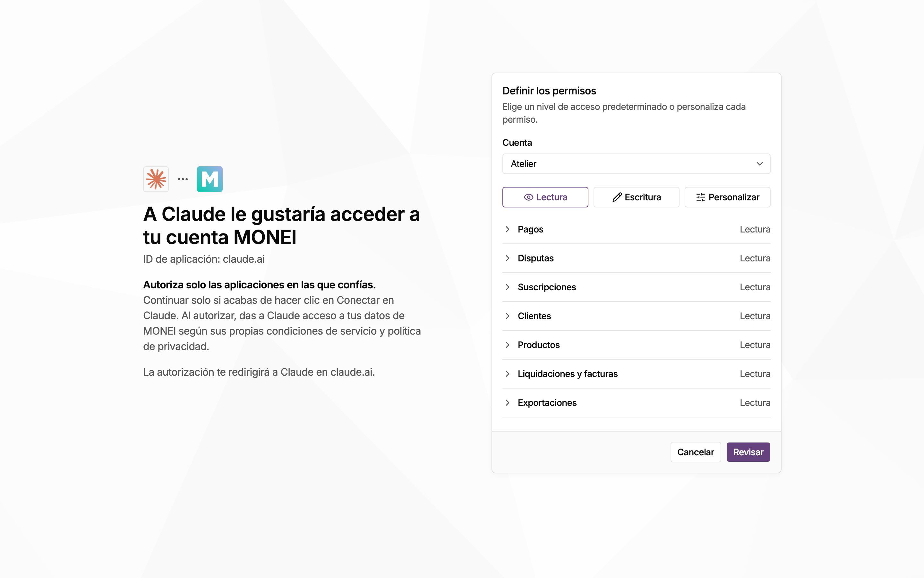This screenshot has height=578, width=924.
Task: Select the Pagos row label
Action: 530,229
